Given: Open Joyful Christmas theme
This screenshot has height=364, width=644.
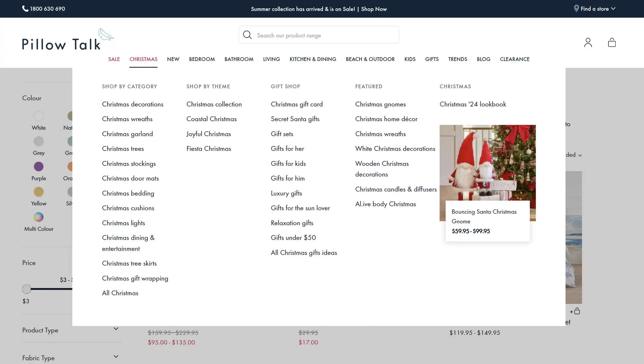Looking at the screenshot, I should pyautogui.click(x=209, y=134).
